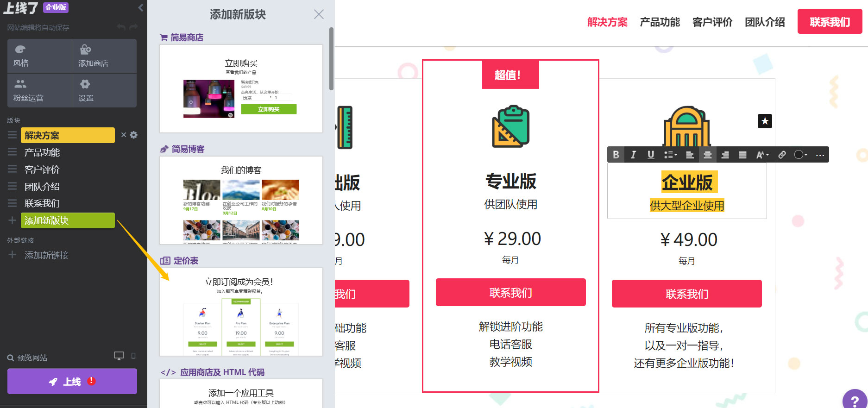Go to 客户评价 in site navigation

(x=712, y=22)
